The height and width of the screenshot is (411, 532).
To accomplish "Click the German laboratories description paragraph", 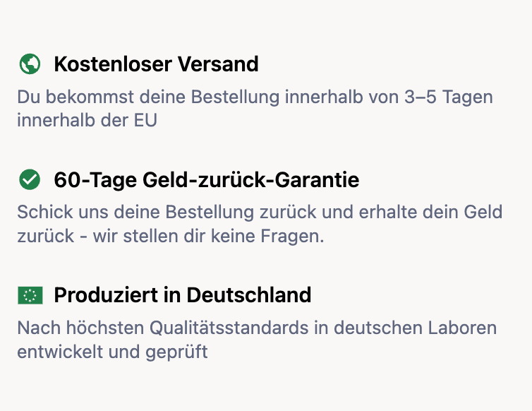I will pyautogui.click(x=257, y=340).
